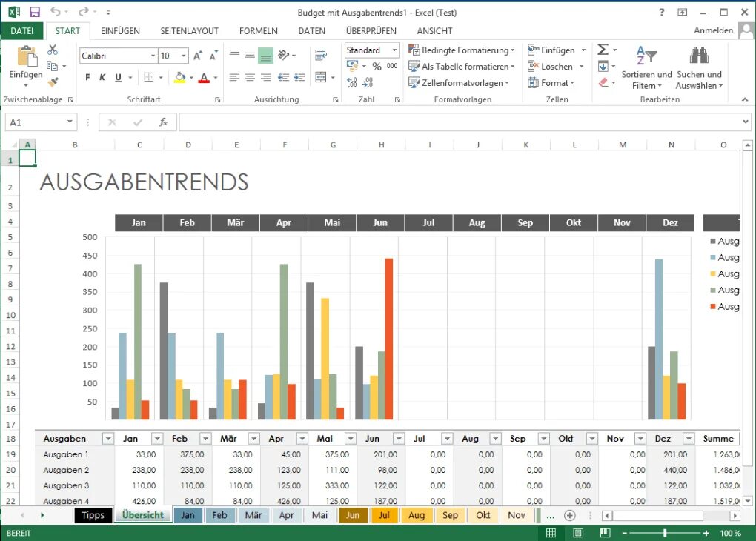This screenshot has height=541, width=756.
Task: Click Anmelden sign-in link
Action: pyautogui.click(x=713, y=30)
